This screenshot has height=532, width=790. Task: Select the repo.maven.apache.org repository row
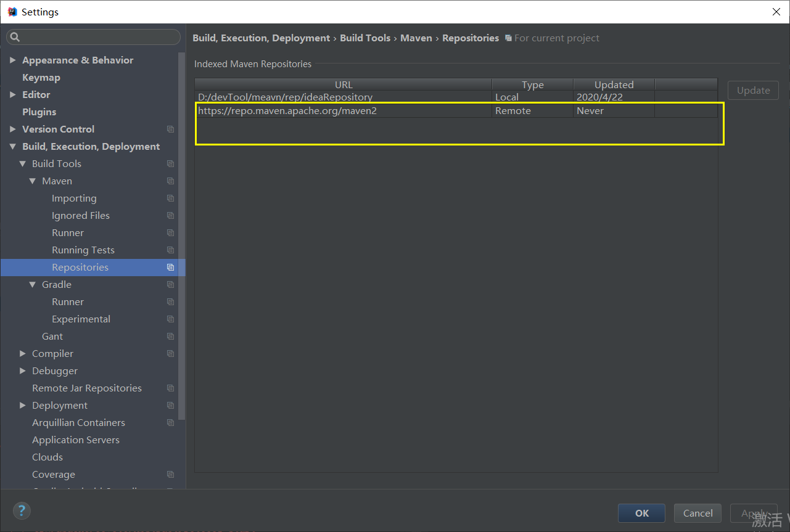point(456,111)
